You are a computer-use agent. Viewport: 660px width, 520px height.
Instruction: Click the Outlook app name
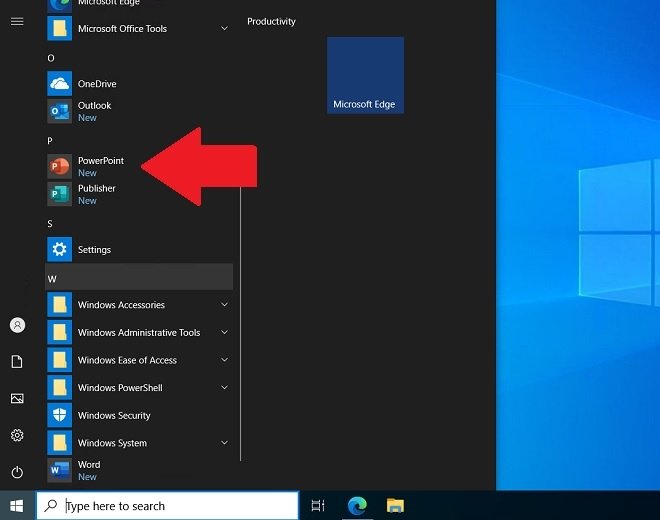tap(94, 105)
